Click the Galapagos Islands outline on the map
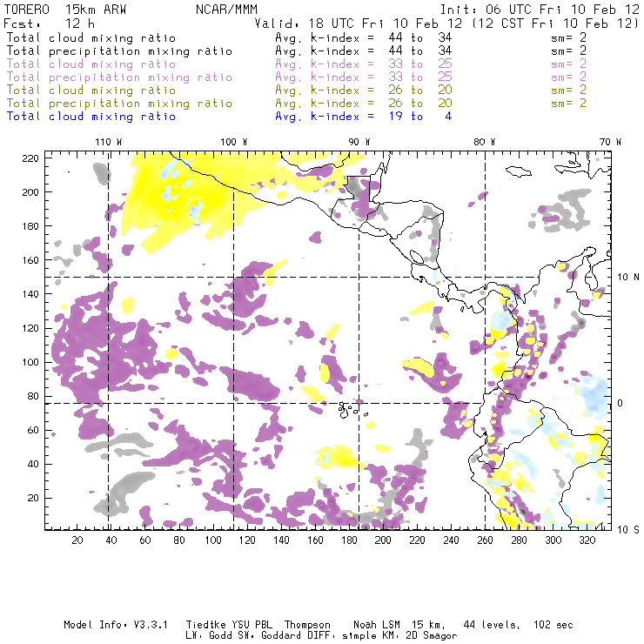 [352, 410]
